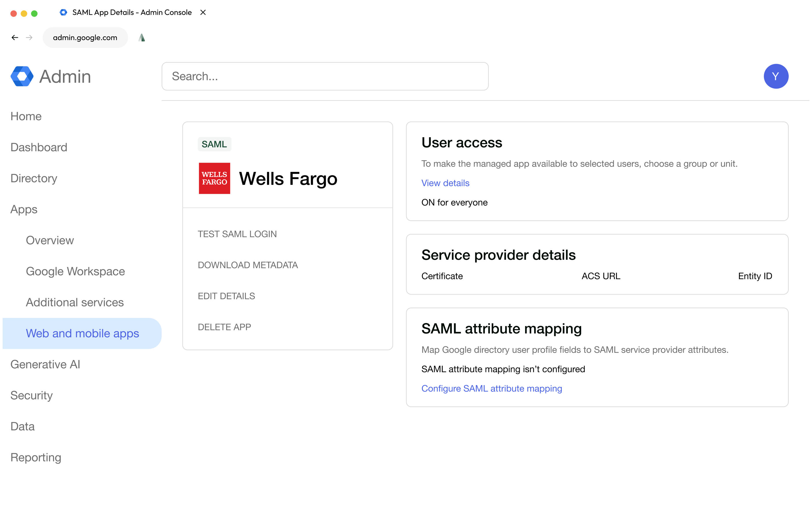Click the Service provider details heading
This screenshot has height=526, width=812.
pyautogui.click(x=499, y=255)
